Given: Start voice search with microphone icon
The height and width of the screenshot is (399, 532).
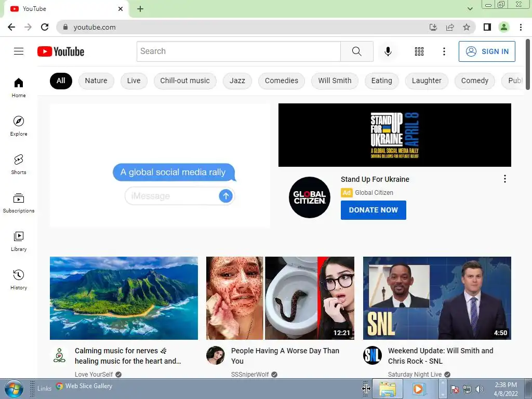Looking at the screenshot, I should [x=388, y=51].
